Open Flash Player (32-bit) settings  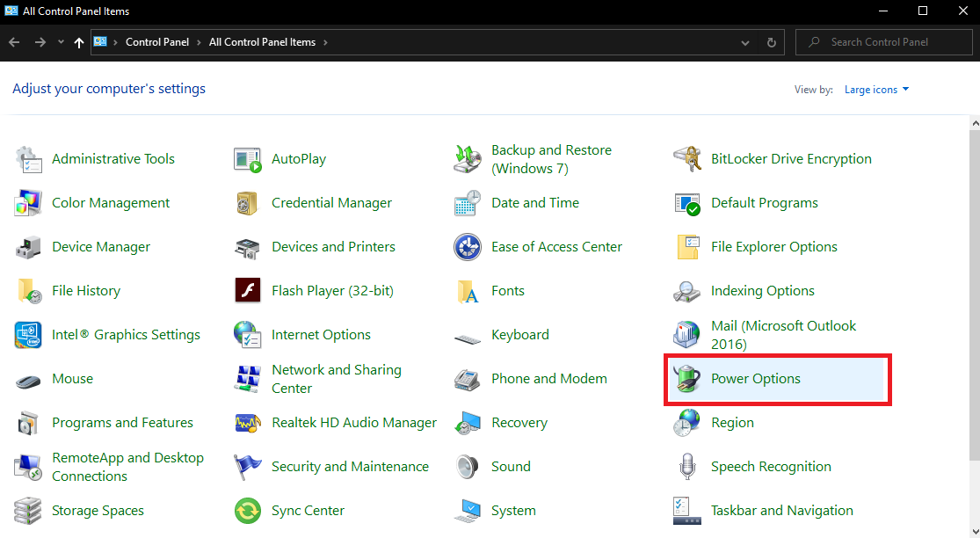(332, 290)
